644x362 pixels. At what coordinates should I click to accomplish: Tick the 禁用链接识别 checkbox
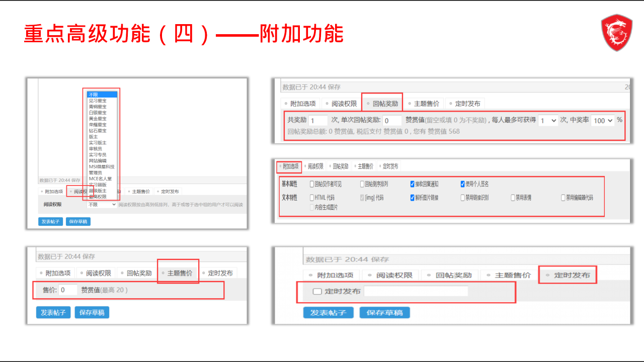point(463,198)
